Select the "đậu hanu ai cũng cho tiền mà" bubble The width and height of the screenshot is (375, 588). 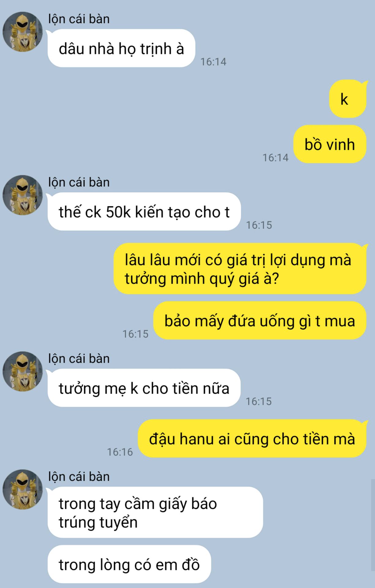click(x=252, y=439)
